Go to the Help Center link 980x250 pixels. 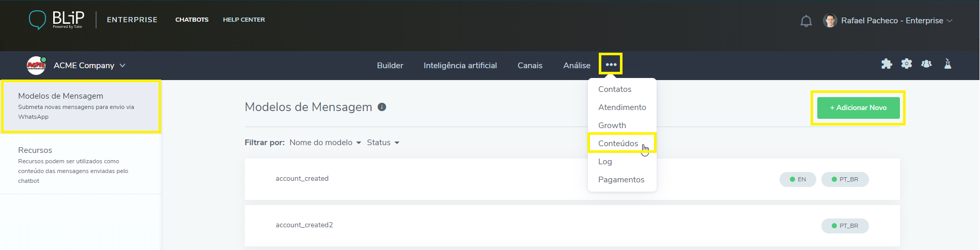coord(244,20)
